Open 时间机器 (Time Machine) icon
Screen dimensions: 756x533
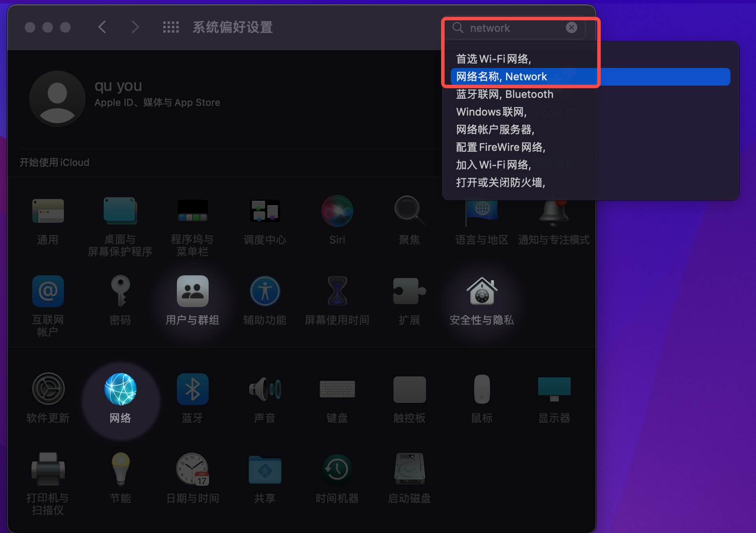[337, 469]
